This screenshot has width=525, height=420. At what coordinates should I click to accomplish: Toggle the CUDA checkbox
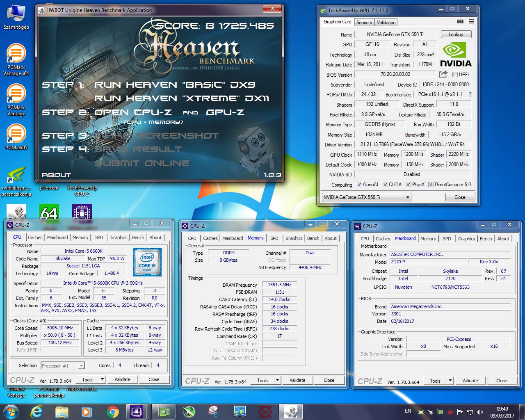tap(385, 185)
